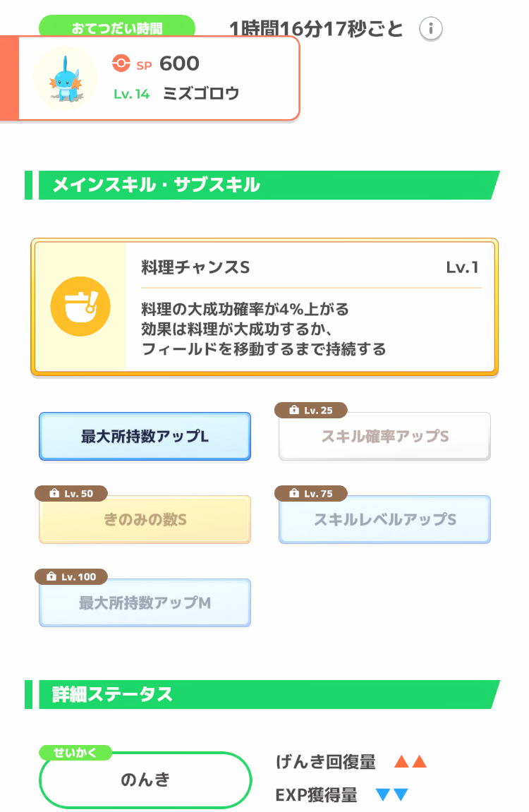Tap the blue down arrows for EXP獲得量
529x812 pixels.
click(x=391, y=796)
